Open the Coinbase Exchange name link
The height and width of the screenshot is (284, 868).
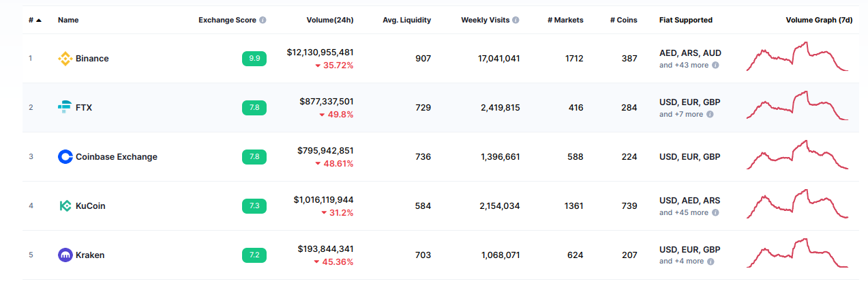[117, 157]
